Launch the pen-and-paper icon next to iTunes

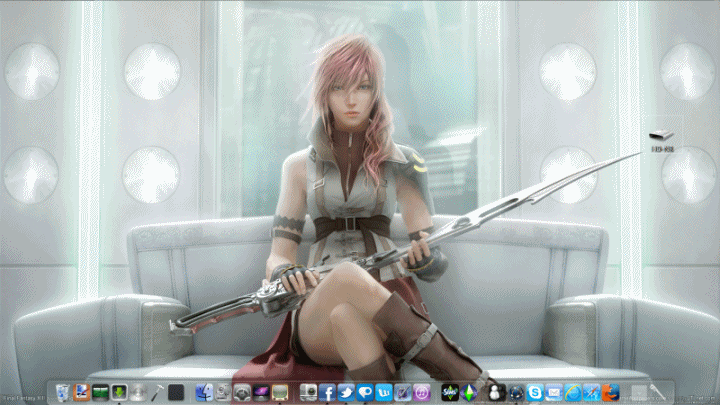403,393
